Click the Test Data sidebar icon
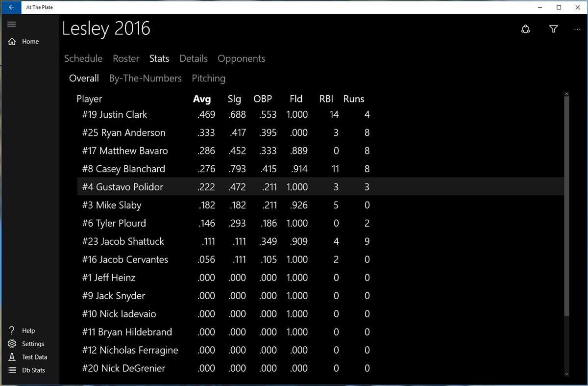588x386 pixels. tap(11, 357)
